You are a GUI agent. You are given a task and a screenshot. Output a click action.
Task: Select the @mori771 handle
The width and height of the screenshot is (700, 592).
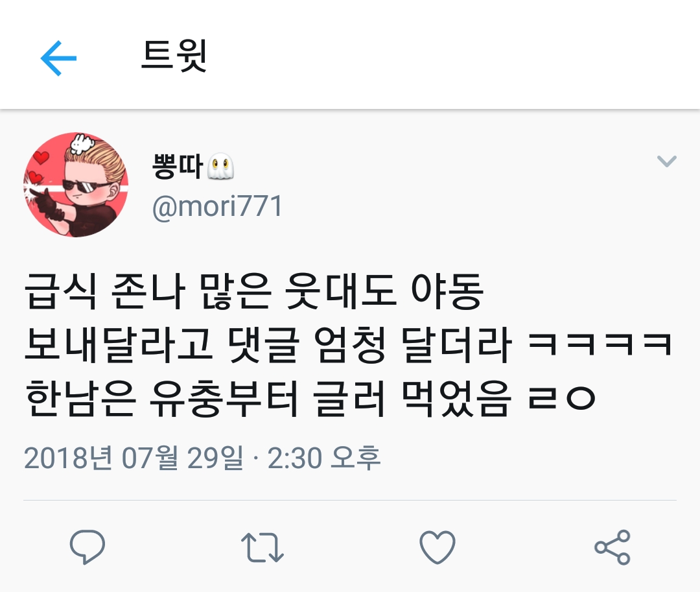coord(217,206)
